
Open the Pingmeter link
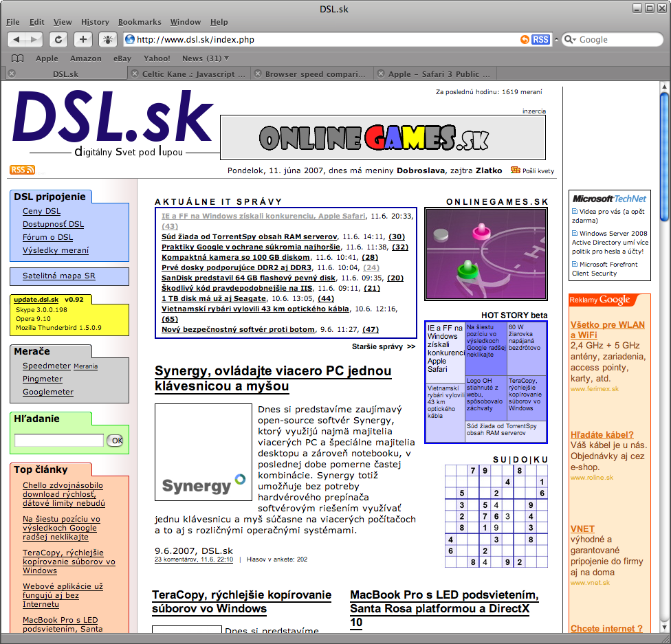pos(43,379)
